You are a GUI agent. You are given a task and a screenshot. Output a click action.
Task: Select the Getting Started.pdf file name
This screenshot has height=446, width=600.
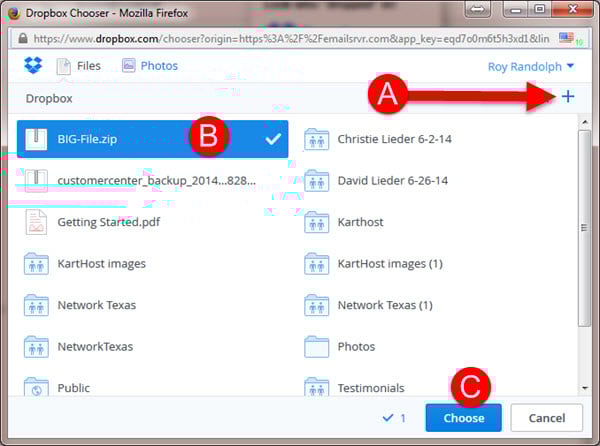click(x=109, y=222)
